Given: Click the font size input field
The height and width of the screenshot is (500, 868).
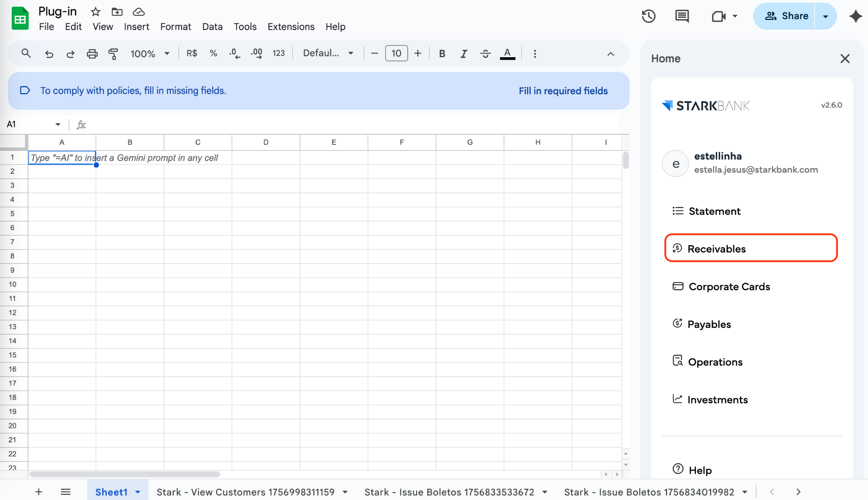Looking at the screenshot, I should tap(396, 53).
